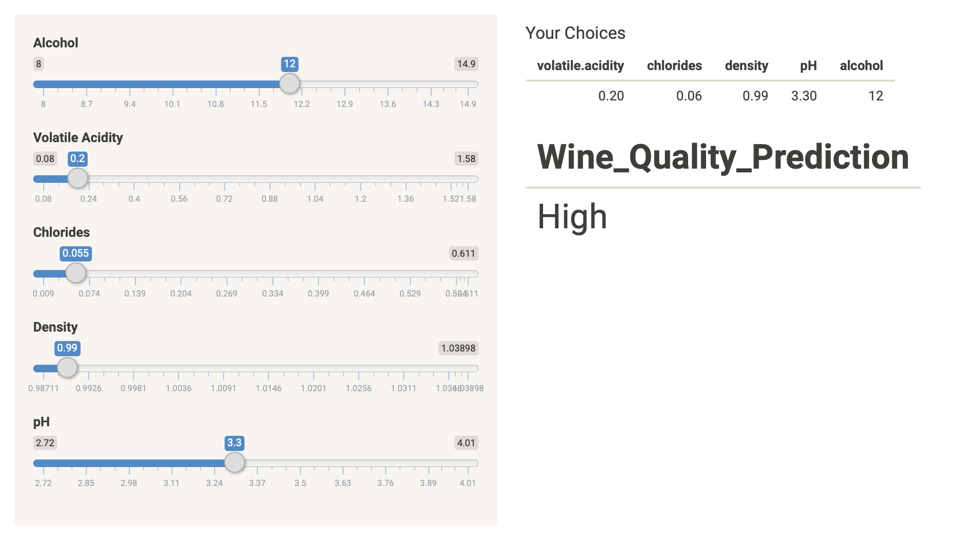Set Volatile Acidity to the 0.72 tick
Screen dimensions: 980x540
tap(225, 179)
